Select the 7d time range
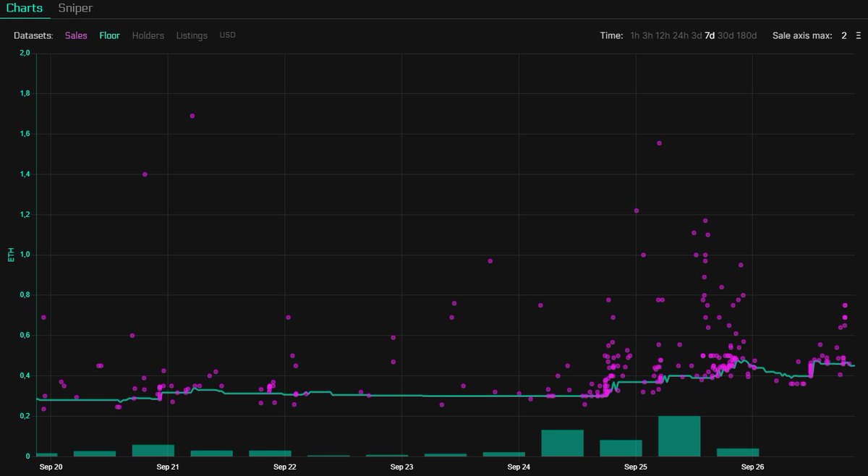 (x=710, y=35)
